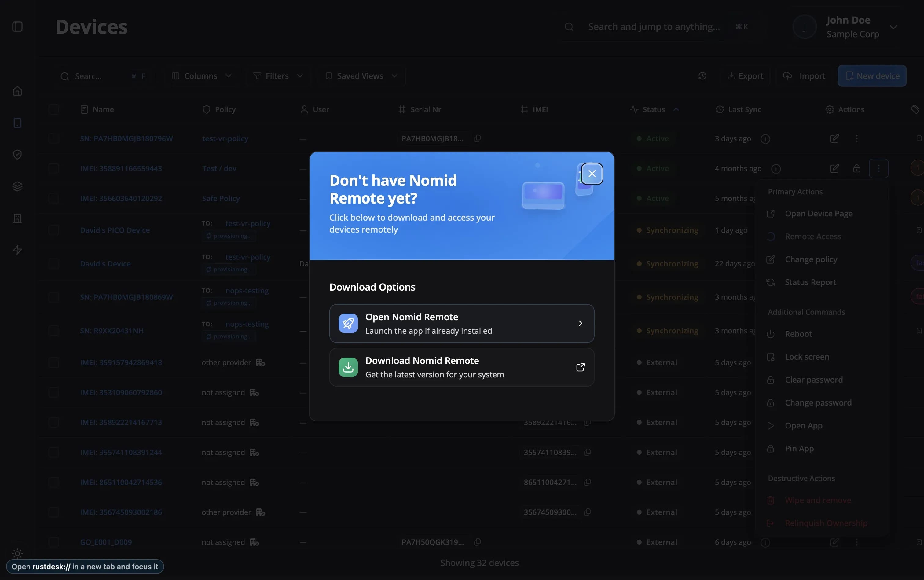Image resolution: width=924 pixels, height=580 pixels.
Task: Copy serial number PA7HB0MGJB18 icon
Action: (478, 138)
